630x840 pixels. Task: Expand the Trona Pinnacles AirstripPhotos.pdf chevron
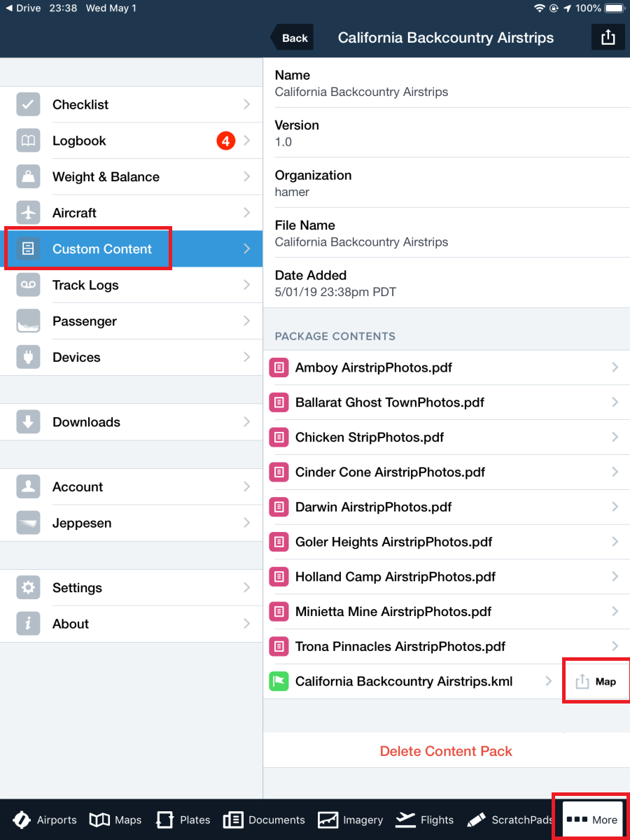pyautogui.click(x=615, y=646)
